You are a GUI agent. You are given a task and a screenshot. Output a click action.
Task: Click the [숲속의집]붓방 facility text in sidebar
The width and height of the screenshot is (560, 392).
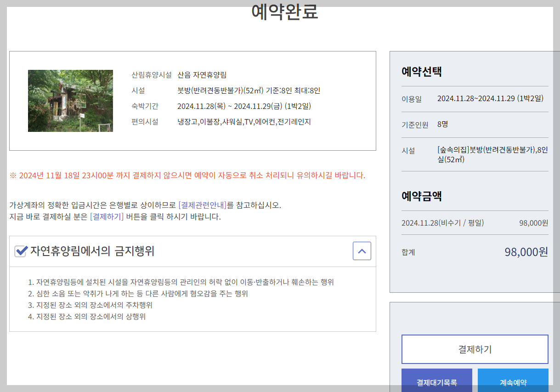click(x=492, y=155)
